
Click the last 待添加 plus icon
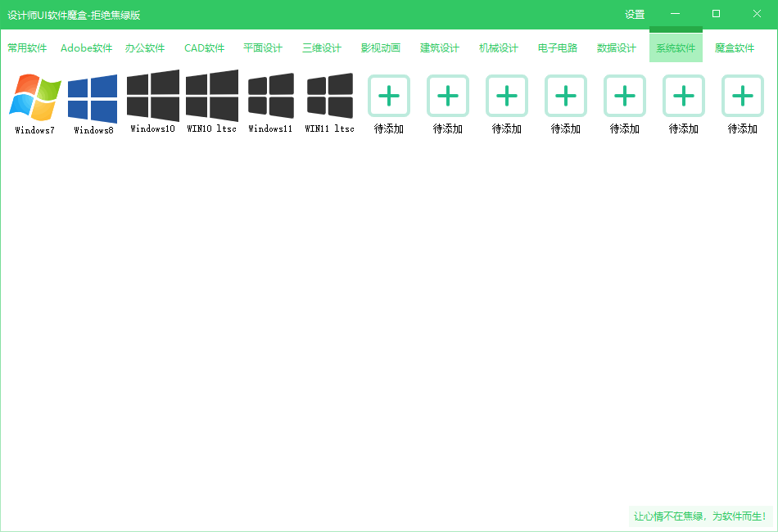pyautogui.click(x=742, y=96)
